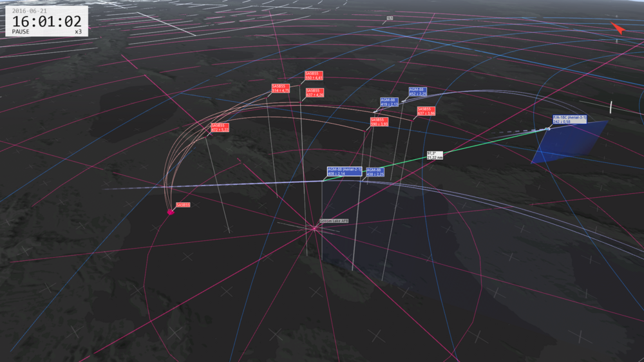Screen dimensions: 644x362
Task: Select the F/A-18C (Aerial-3-1) aircraft label
Action: click(x=569, y=120)
